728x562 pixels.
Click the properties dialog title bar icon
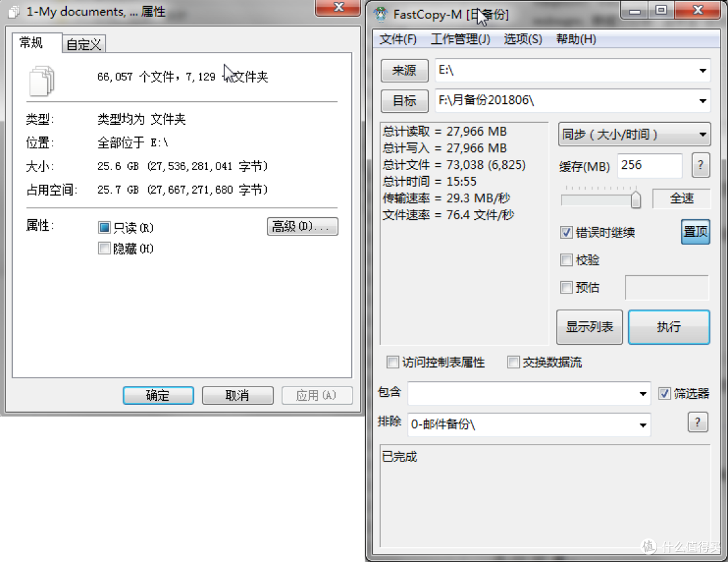[x=14, y=11]
